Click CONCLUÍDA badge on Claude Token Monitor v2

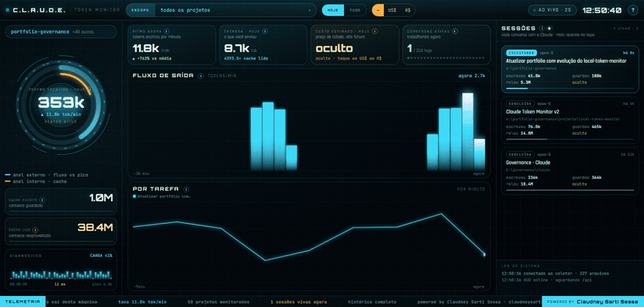520,103
